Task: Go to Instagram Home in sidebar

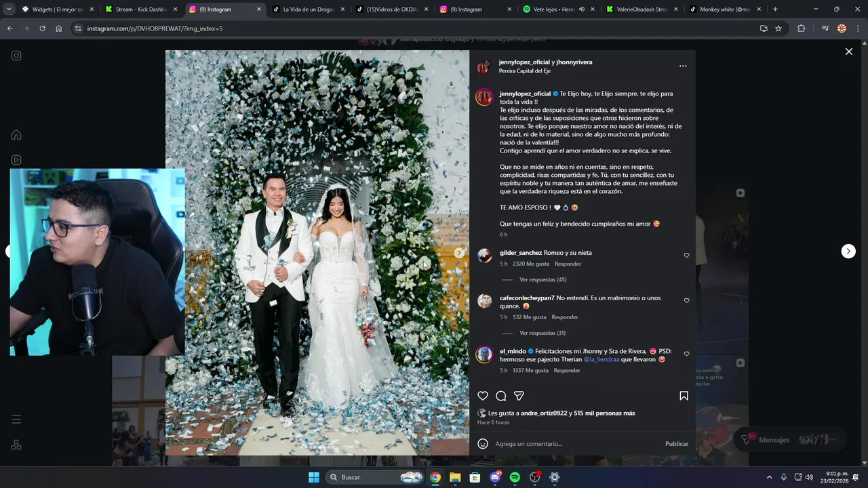Action: tap(16, 135)
